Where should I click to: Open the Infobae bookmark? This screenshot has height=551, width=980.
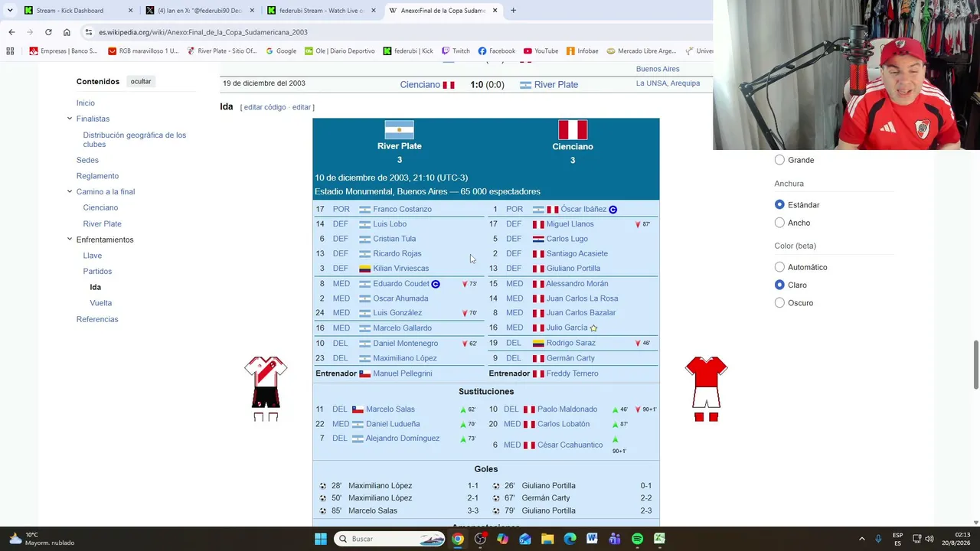point(582,51)
